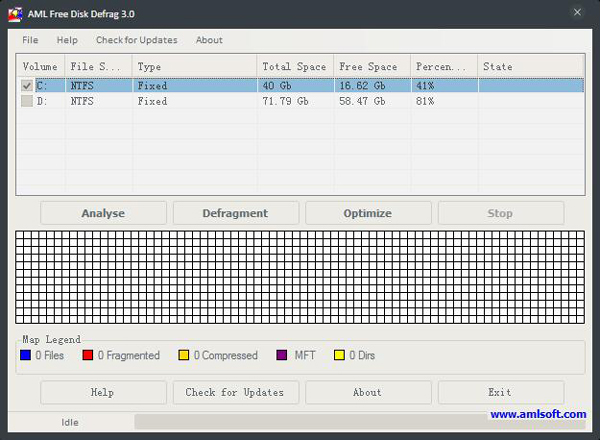Click the Free Space column header
600x440 pixels.
[372, 67]
